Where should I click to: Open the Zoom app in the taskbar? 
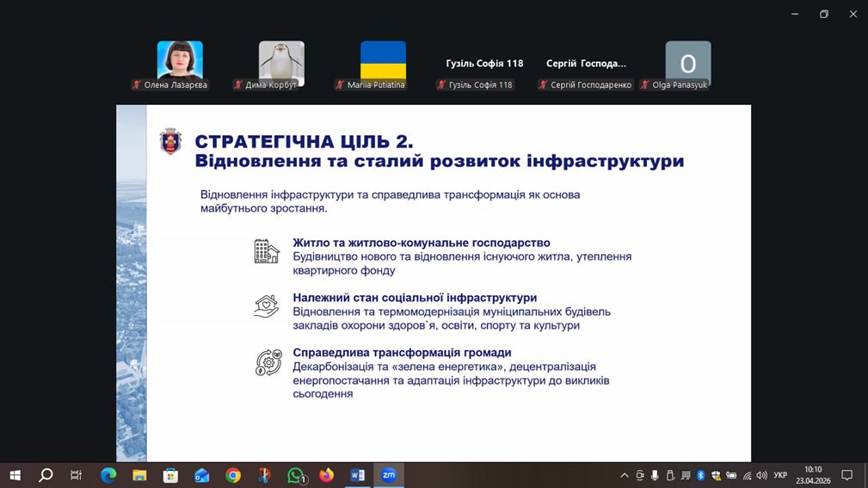[389, 475]
